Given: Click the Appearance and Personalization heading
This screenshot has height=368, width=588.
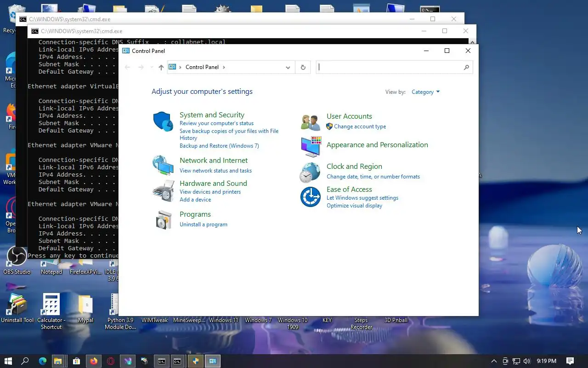Looking at the screenshot, I should click(377, 145).
